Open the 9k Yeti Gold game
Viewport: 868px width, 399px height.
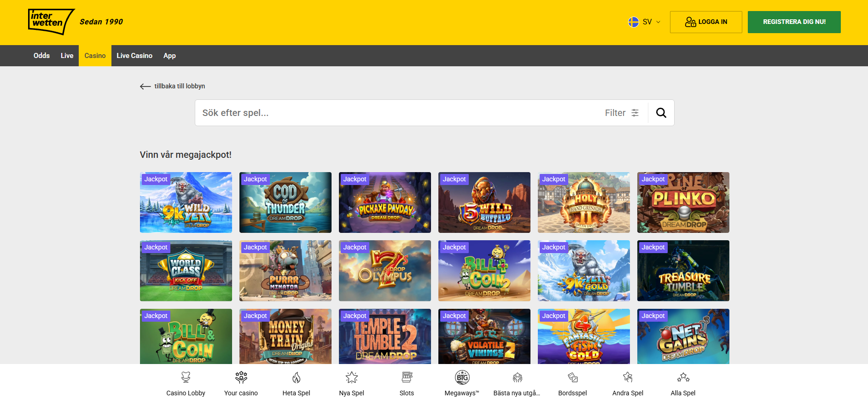tap(584, 271)
